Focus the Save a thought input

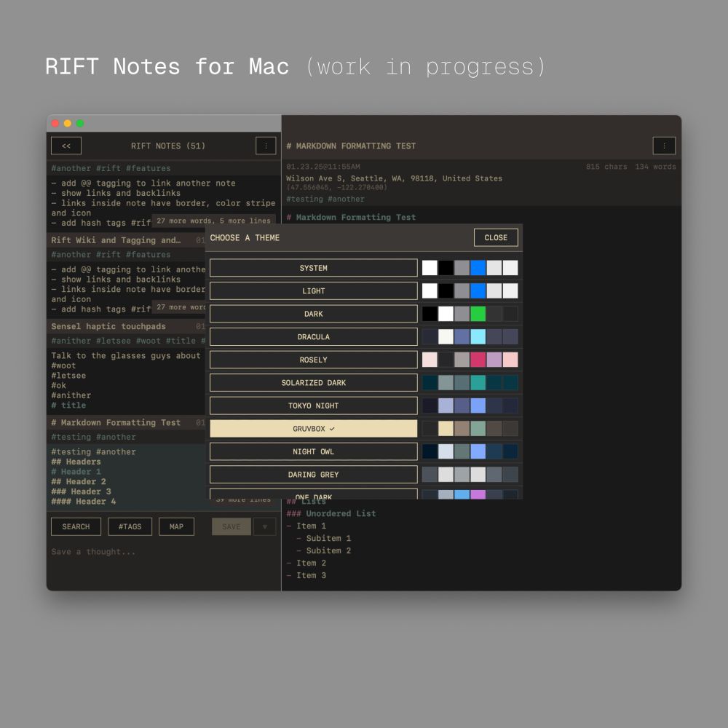[163, 552]
